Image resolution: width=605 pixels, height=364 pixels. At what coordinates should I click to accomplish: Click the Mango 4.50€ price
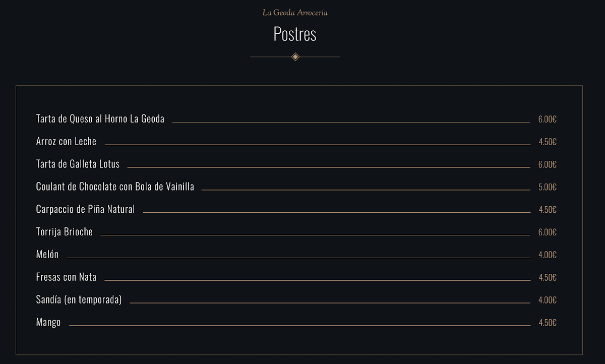coord(547,323)
